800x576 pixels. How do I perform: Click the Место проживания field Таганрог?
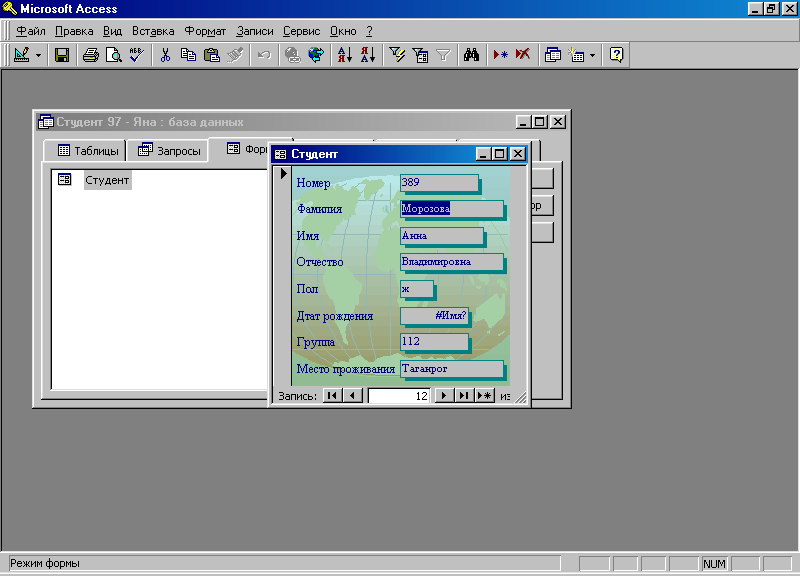coord(452,369)
